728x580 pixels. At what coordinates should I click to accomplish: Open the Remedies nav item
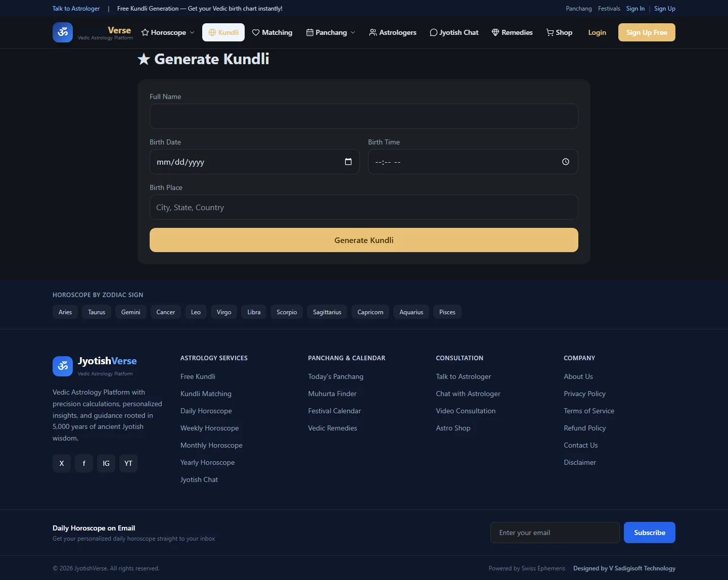[x=512, y=32]
